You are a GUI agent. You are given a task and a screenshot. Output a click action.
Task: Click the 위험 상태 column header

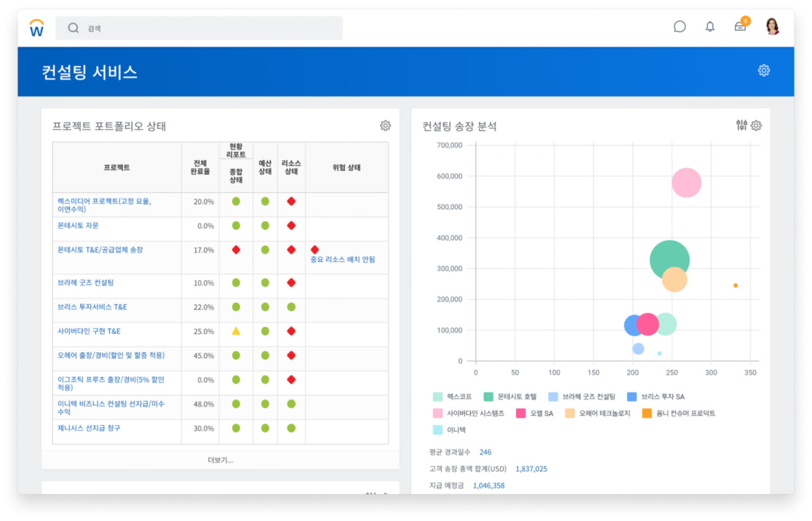[346, 168]
